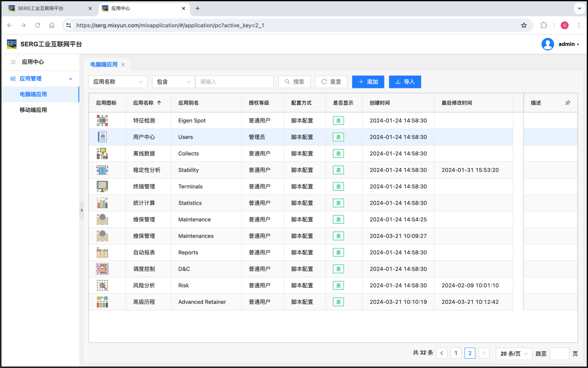Click the sort arrow beside 应用名称 header
This screenshot has height=368, width=588.
(x=159, y=103)
